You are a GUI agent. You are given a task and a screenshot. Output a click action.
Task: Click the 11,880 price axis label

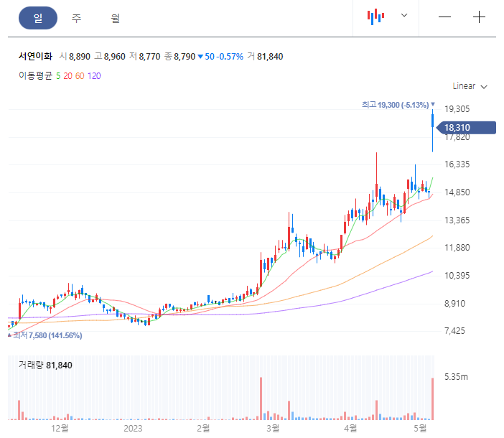point(457,248)
